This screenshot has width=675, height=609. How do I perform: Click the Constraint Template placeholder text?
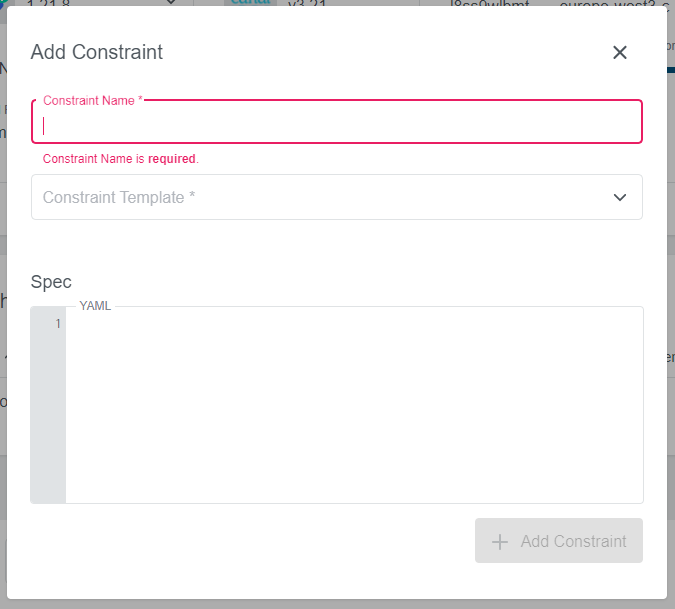coord(118,197)
